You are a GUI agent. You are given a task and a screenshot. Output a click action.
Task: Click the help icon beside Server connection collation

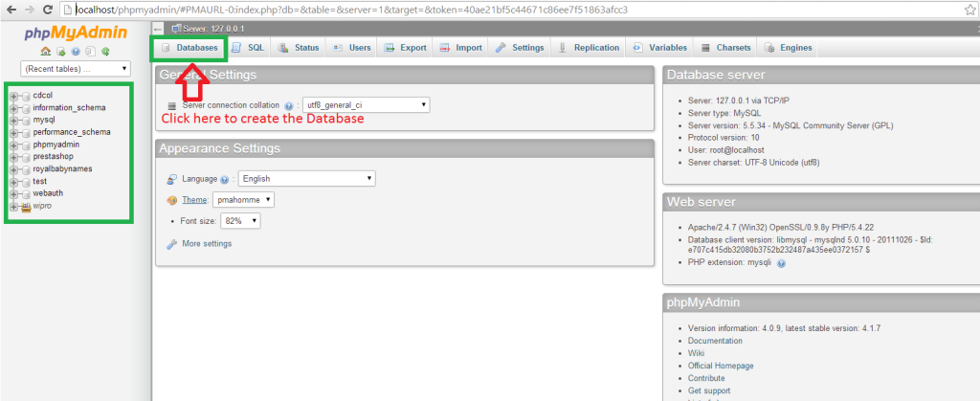289,106
